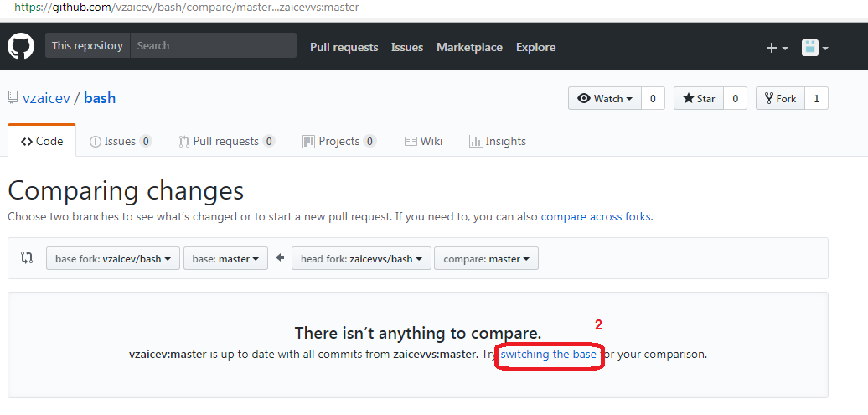
Task: Click the switch-branches icon beside base fork
Action: pyautogui.click(x=27, y=257)
